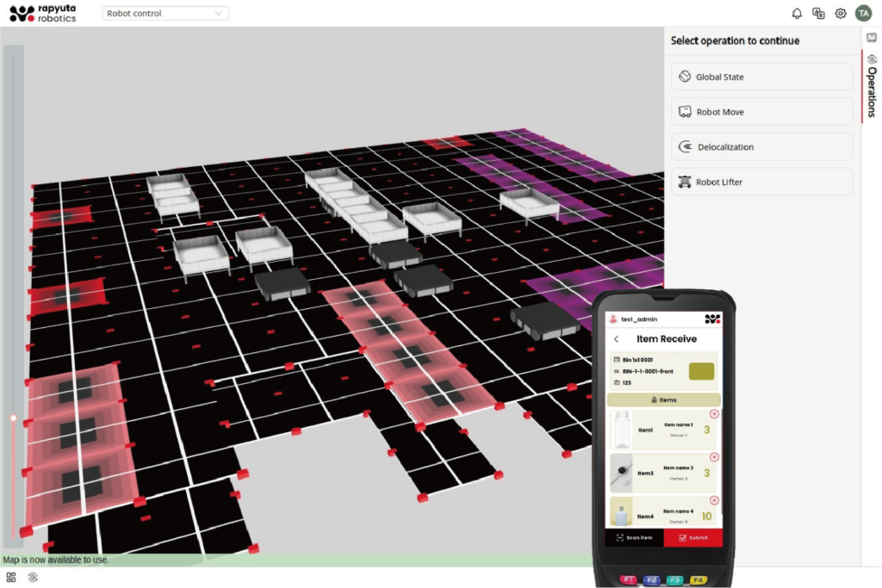Screen dimensions: 882x588
Task: Click the F3 key on the handheld
Action: [675, 579]
